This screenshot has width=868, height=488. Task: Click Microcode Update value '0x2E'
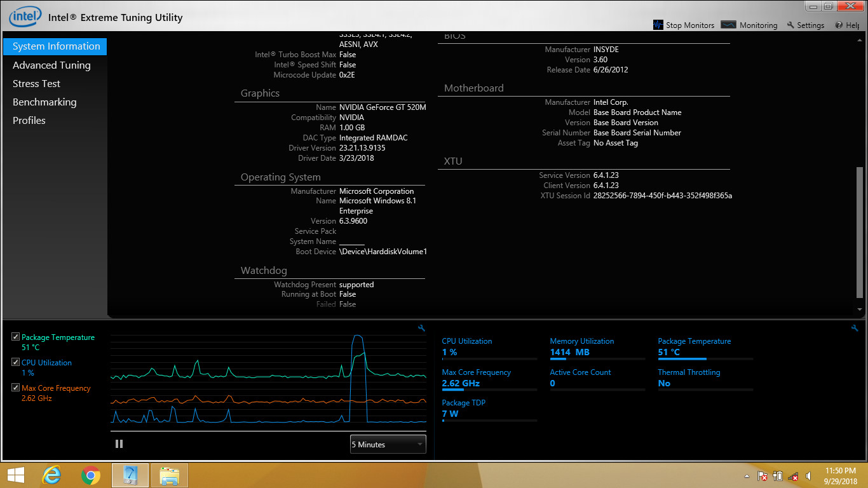coord(346,75)
